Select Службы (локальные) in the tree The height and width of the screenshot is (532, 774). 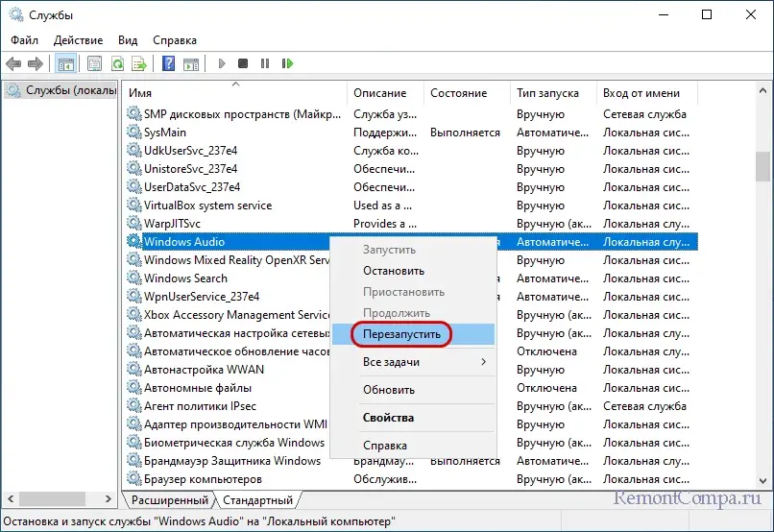(67, 91)
